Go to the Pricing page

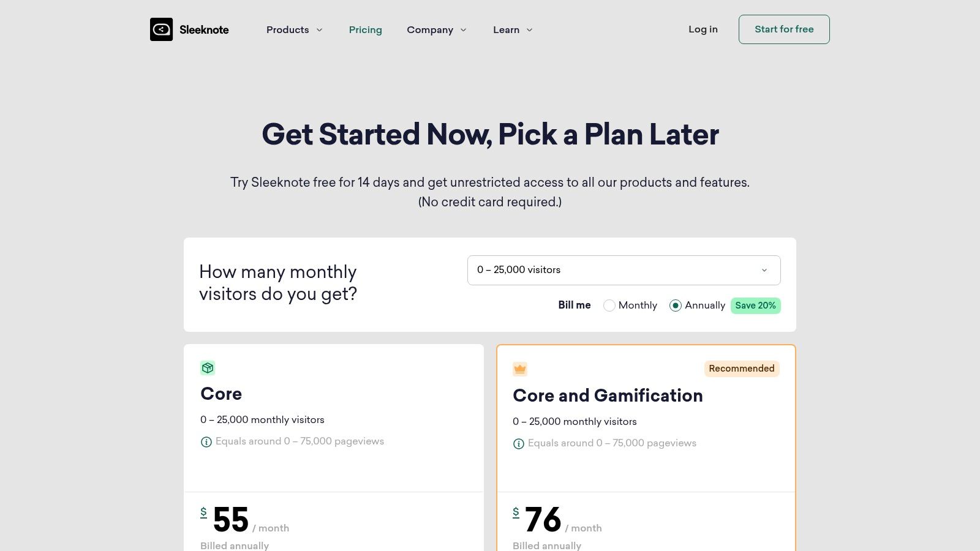click(365, 29)
